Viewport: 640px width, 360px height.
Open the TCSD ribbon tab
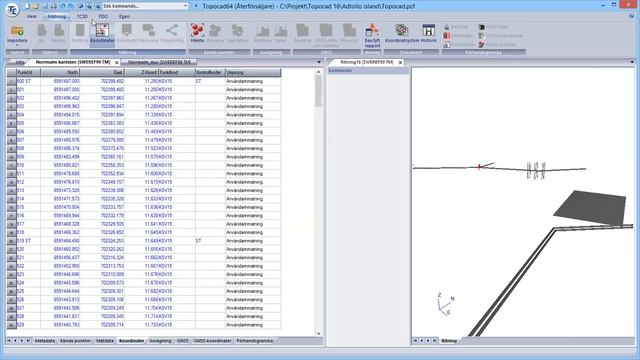[x=82, y=16]
